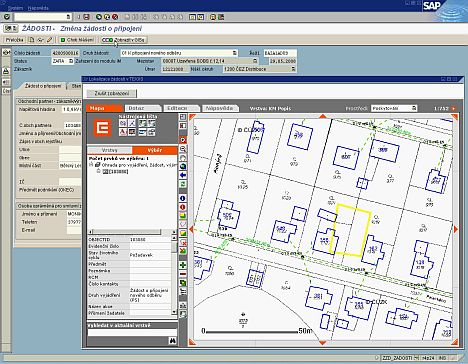Select the [183888] tree item
Screen dimensions: 468x364
pos(118,172)
